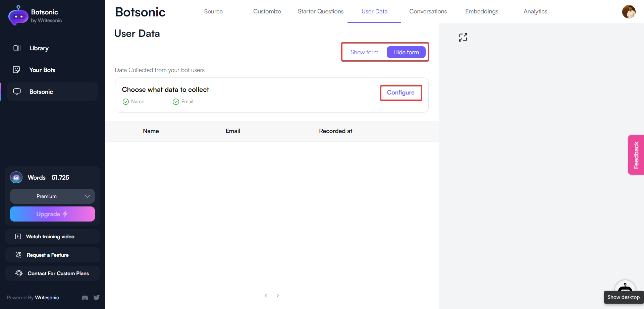Open the Botsonic bot chat icon

[17, 91]
